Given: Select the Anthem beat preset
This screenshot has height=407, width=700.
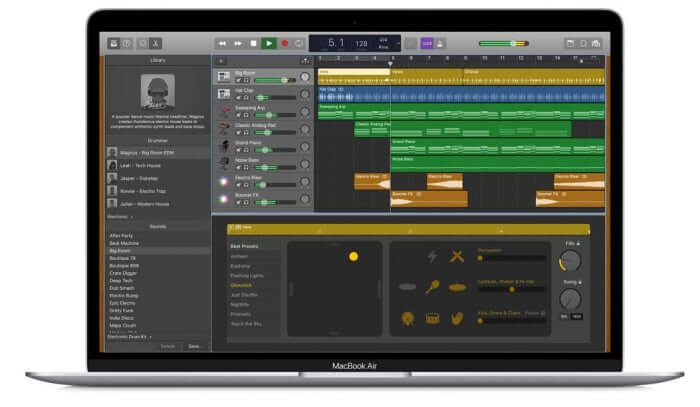Looking at the screenshot, I should coord(239,257).
